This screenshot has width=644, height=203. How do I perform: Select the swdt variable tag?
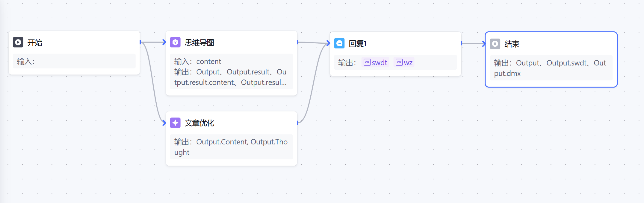point(375,62)
